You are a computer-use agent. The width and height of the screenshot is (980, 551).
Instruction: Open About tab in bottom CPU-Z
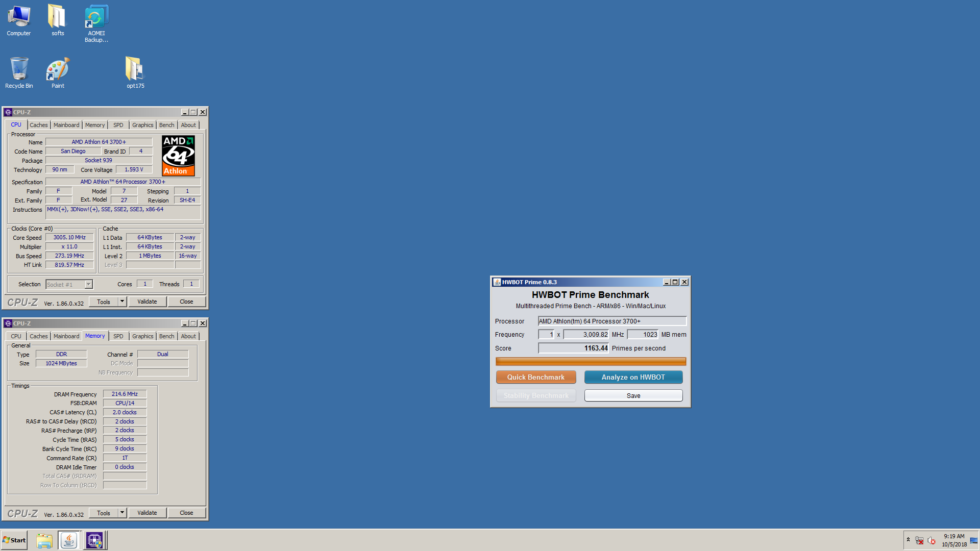(188, 336)
